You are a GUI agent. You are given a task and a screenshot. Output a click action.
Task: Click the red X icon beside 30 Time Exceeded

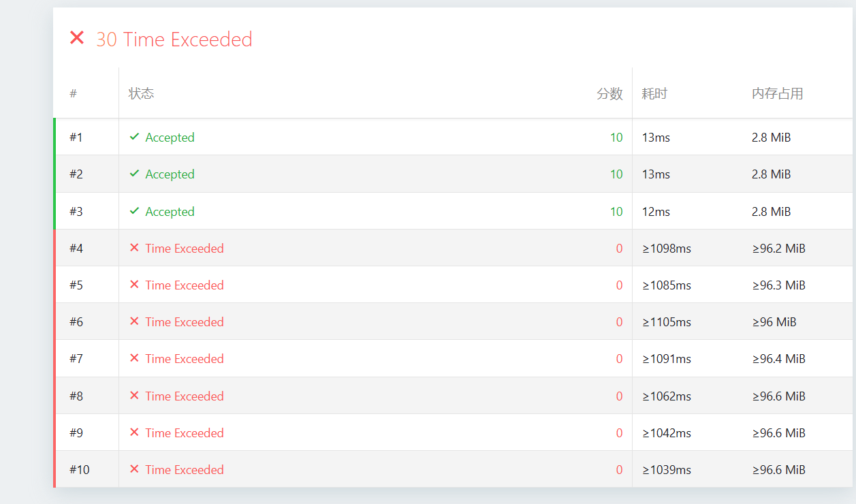click(x=77, y=38)
